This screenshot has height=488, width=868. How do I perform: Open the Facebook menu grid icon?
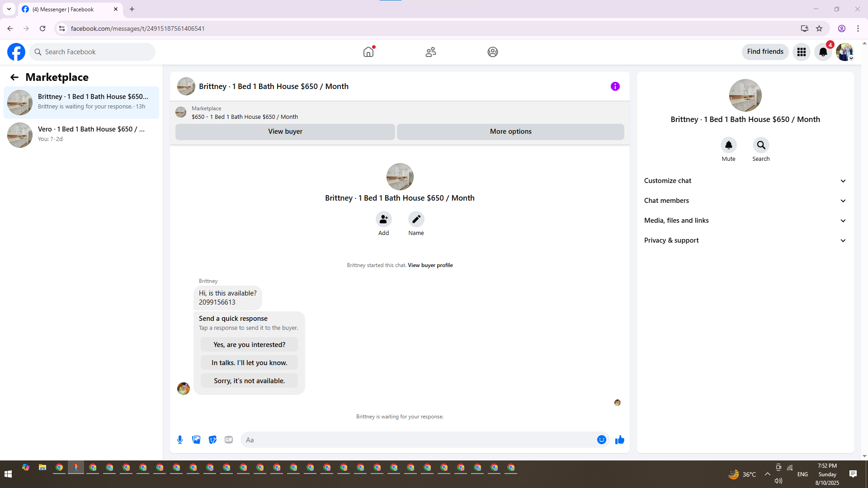(801, 52)
